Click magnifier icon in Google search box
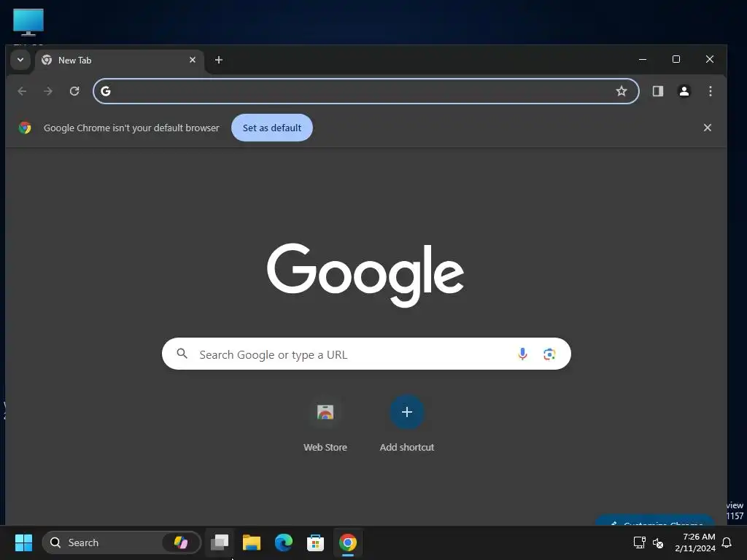Screen dimensions: 747x560 click(182, 354)
